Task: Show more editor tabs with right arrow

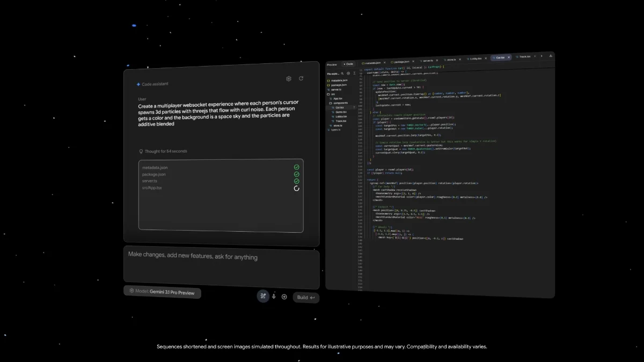Action: (541, 56)
